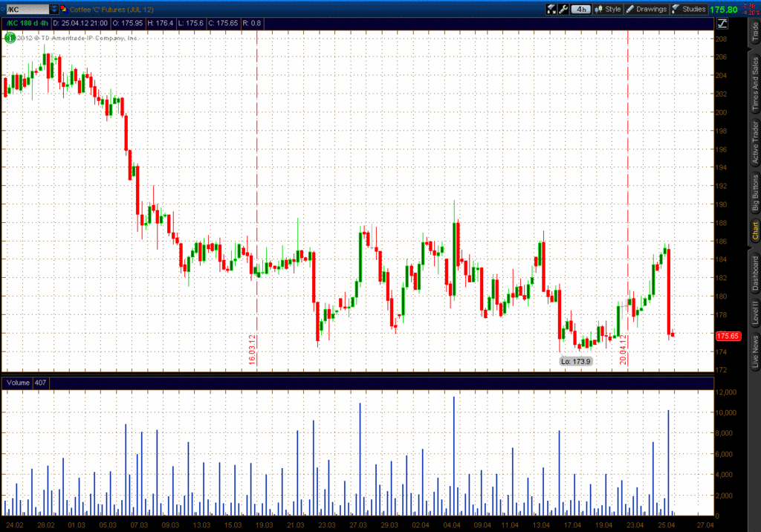Click the flask icon on Studies button
761x532 pixels.
676,9
